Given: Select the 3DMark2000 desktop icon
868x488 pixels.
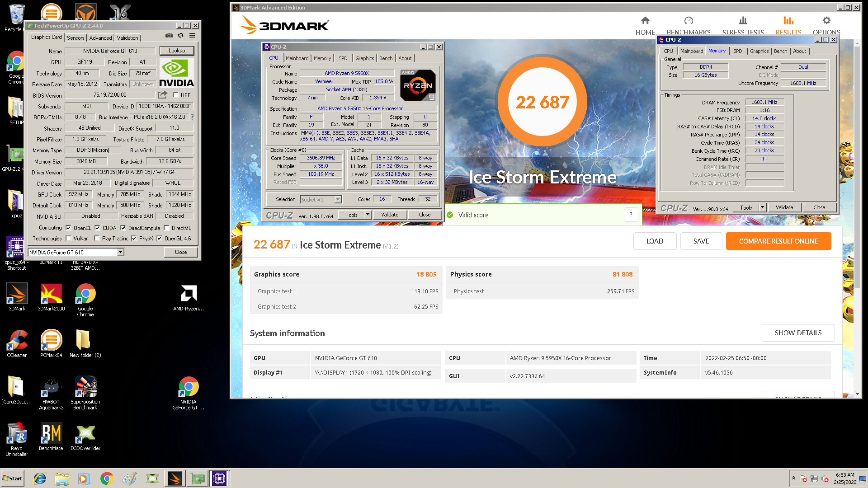Looking at the screenshot, I should 51,297.
